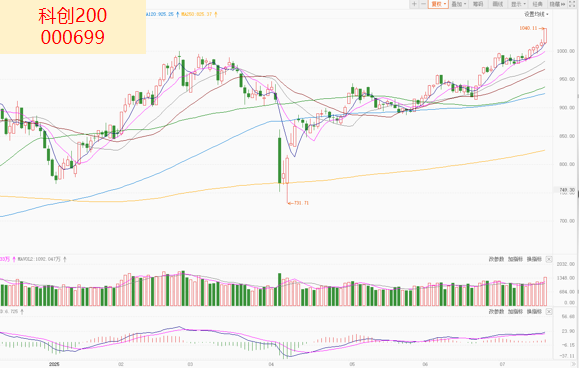
Task: Open the 复权 dropdown
Action: pos(438,4)
